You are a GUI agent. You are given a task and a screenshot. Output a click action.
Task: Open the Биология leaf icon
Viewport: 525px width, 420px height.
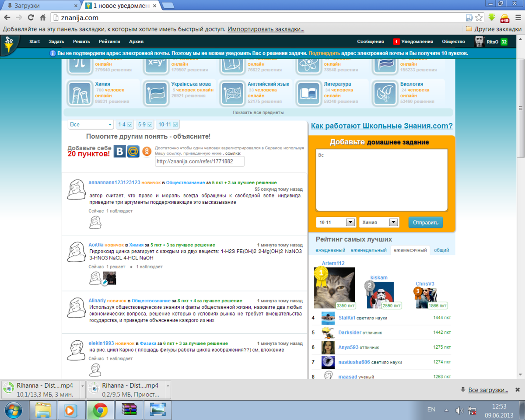point(385,93)
